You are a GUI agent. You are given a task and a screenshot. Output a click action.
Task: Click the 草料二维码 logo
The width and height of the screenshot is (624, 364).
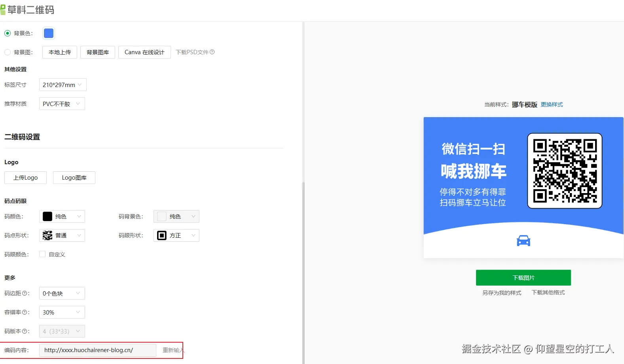coord(27,9)
